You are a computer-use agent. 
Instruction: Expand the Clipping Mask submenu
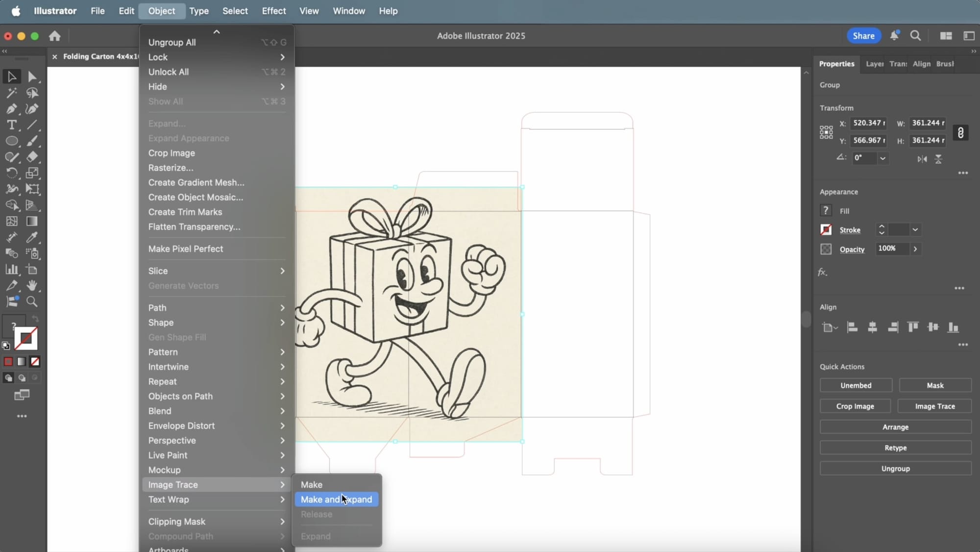(x=216, y=522)
